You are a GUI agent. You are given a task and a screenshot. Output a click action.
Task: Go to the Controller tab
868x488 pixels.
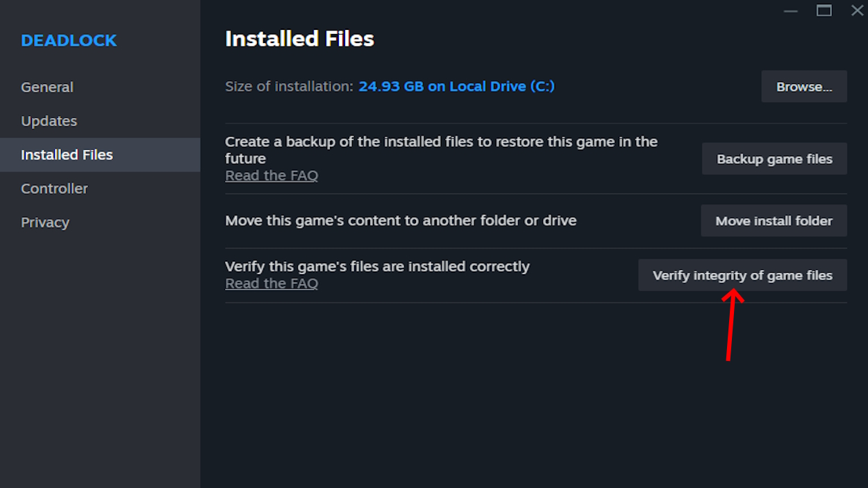54,189
